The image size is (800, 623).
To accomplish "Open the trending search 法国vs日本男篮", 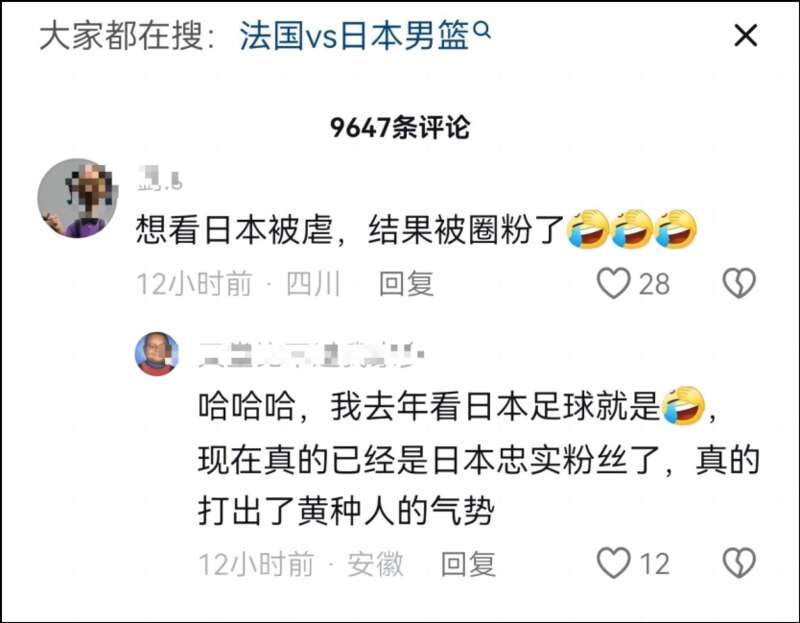I will coord(354,36).
